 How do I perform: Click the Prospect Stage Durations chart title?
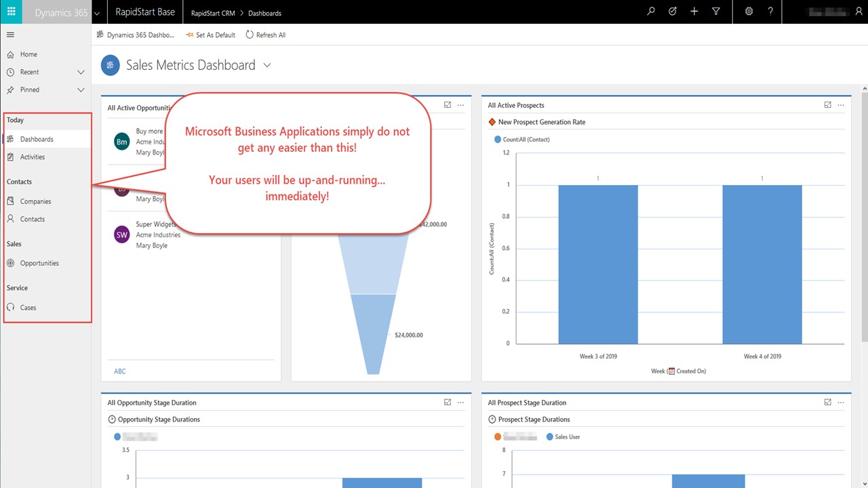[534, 420]
